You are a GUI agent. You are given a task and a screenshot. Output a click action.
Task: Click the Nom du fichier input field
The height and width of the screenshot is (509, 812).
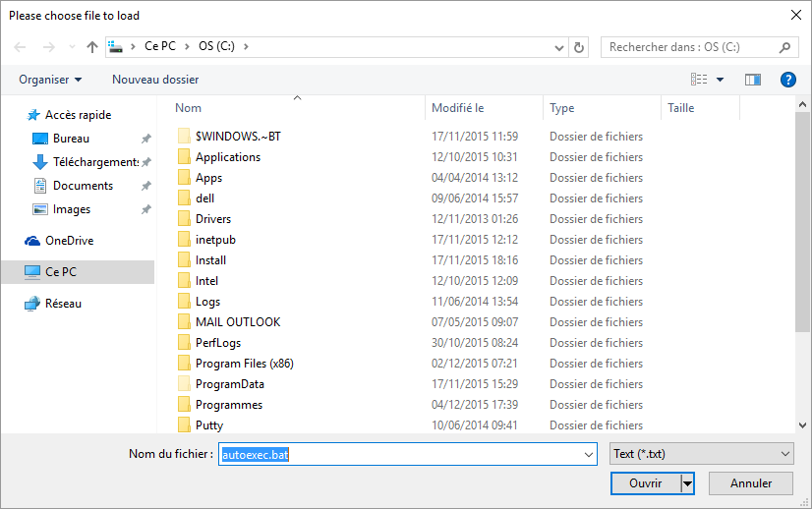407,454
